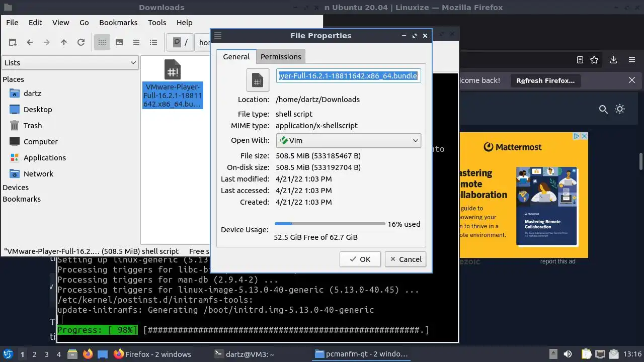Open the File menu
Image resolution: width=644 pixels, height=362 pixels.
click(x=12, y=22)
